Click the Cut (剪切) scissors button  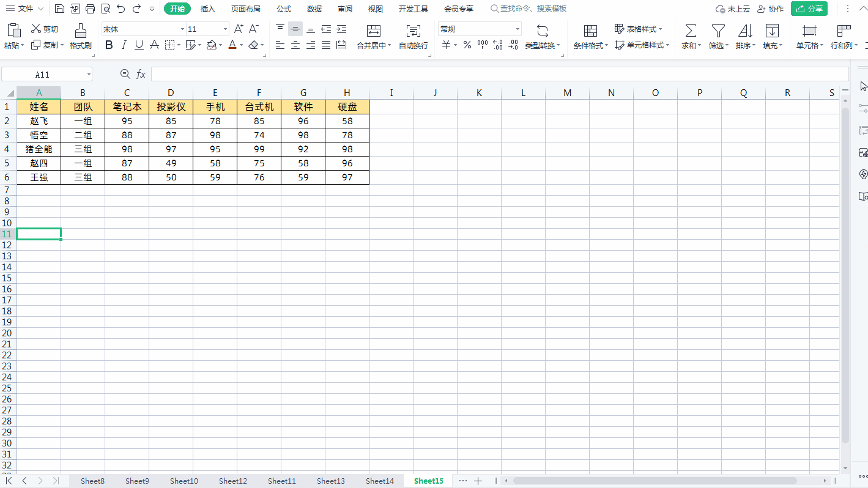tap(45, 29)
